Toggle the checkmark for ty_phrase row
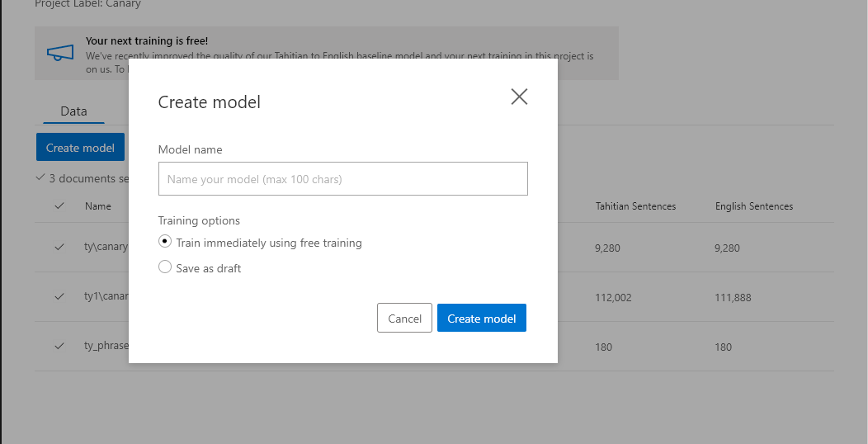Screen dimensions: 868x444 coord(59,347)
